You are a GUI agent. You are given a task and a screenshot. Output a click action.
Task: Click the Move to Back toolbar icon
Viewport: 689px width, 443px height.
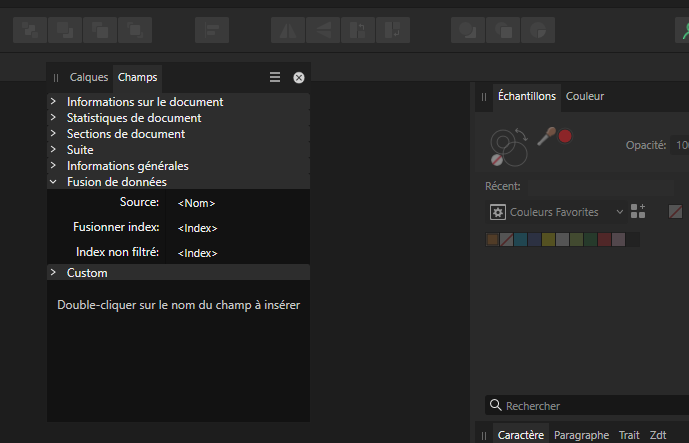[x=30, y=30]
